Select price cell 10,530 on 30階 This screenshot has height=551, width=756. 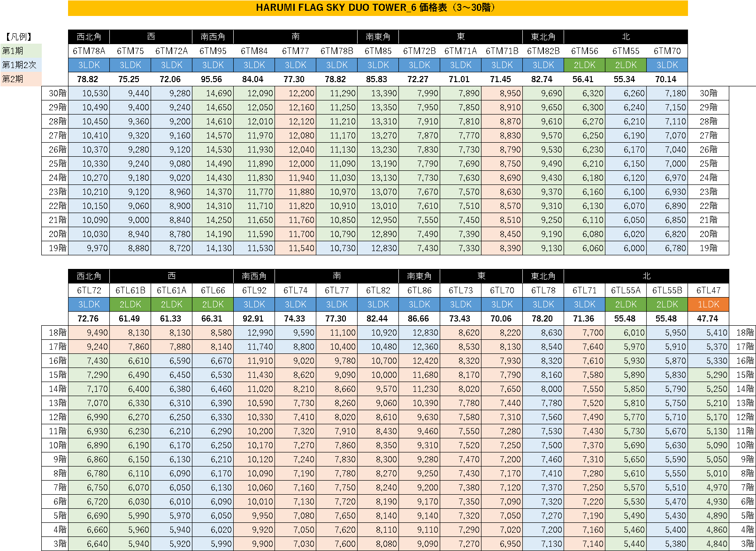[89, 93]
